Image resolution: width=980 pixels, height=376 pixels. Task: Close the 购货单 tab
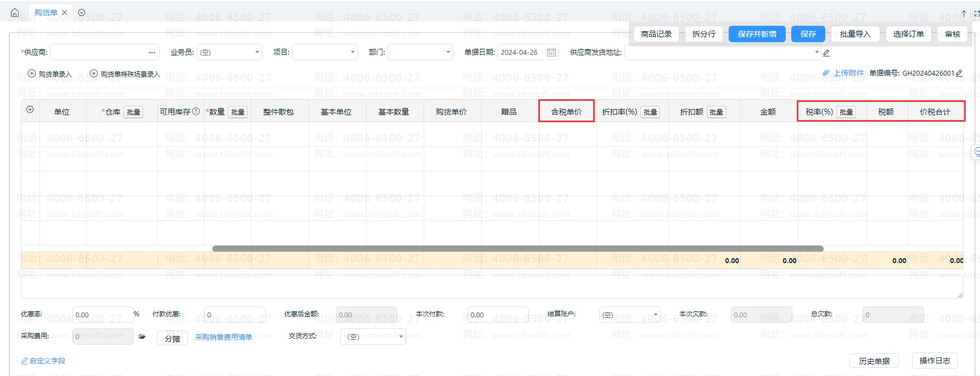tap(65, 13)
